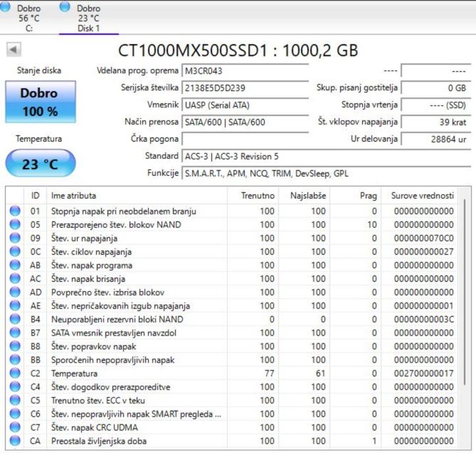Click the status dot for attribute 05
Viewport: 476px width, 454px height.
(15, 224)
